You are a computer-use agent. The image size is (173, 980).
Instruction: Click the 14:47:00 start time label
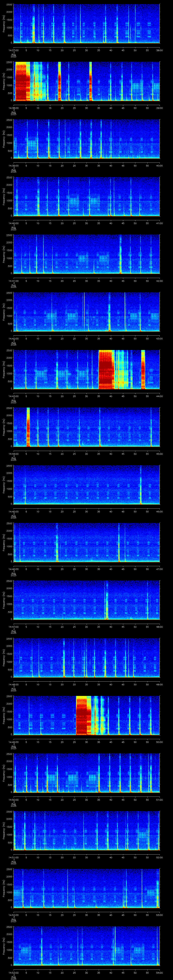click(x=13, y=627)
